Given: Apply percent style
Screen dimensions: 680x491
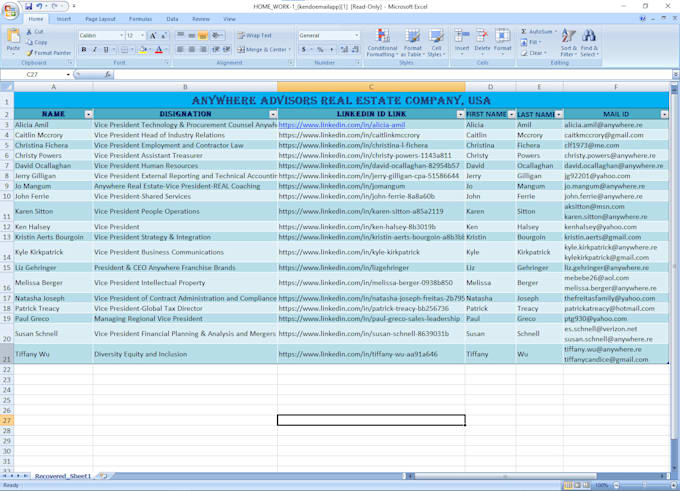Looking at the screenshot, I should 320,50.
